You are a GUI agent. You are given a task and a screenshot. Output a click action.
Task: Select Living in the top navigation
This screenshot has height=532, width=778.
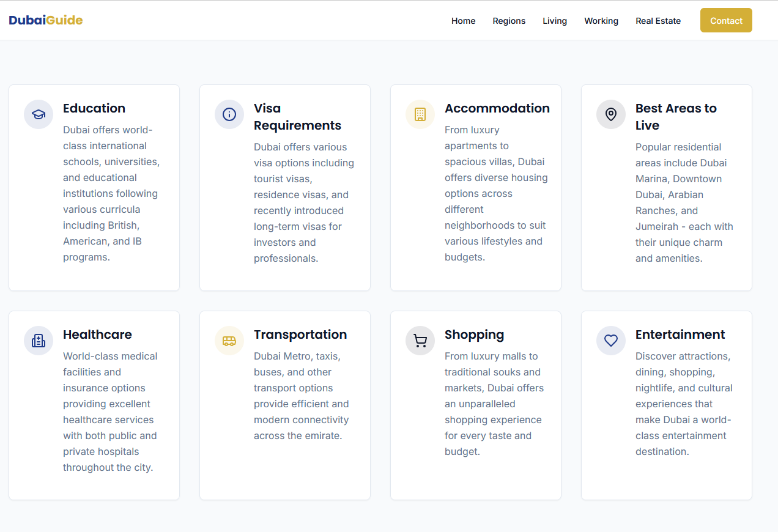pyautogui.click(x=555, y=21)
